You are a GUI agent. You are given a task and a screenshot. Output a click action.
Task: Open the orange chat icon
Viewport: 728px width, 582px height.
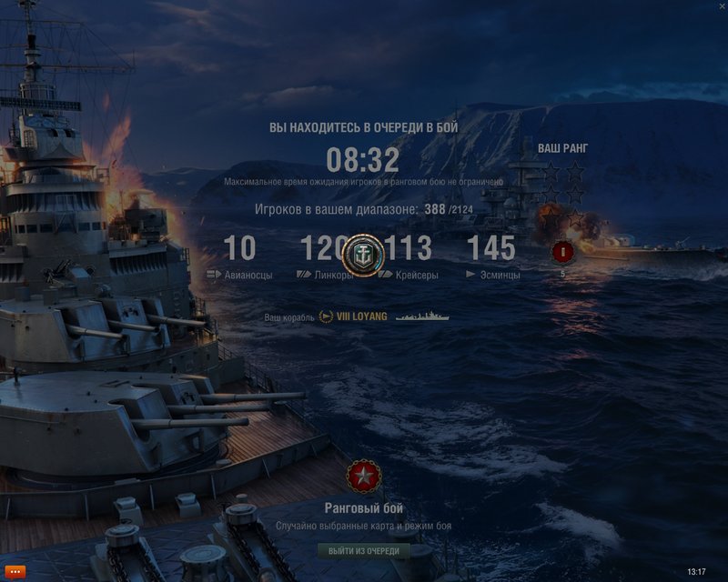[x=15, y=572]
